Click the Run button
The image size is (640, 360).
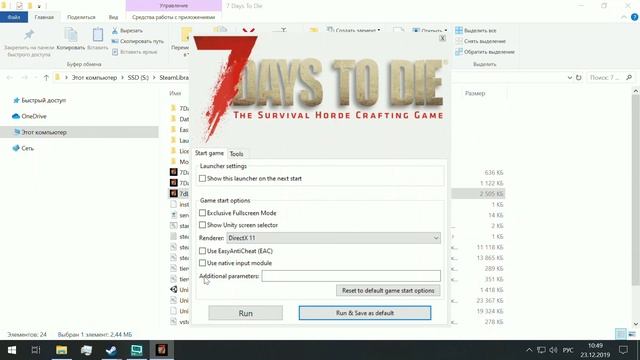(245, 313)
